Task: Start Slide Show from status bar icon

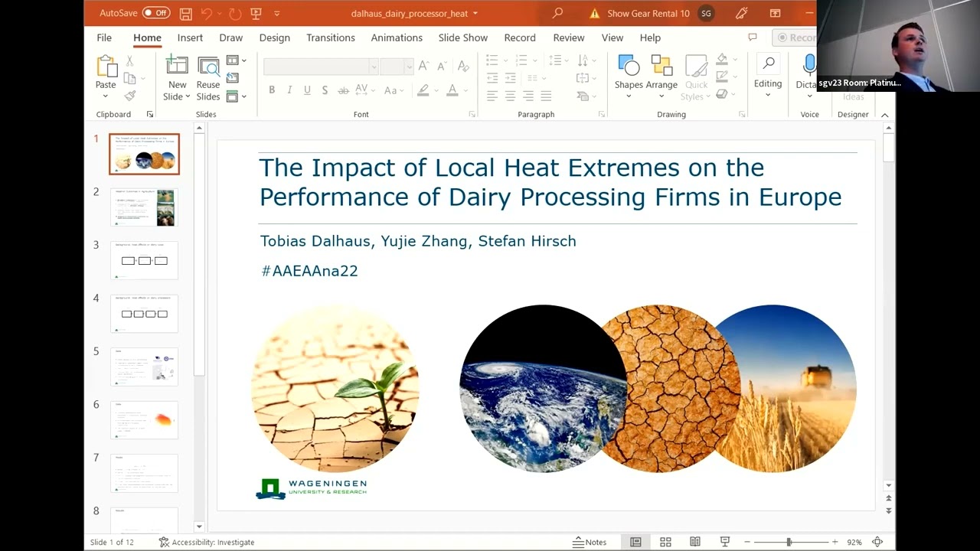Action: tap(724, 542)
